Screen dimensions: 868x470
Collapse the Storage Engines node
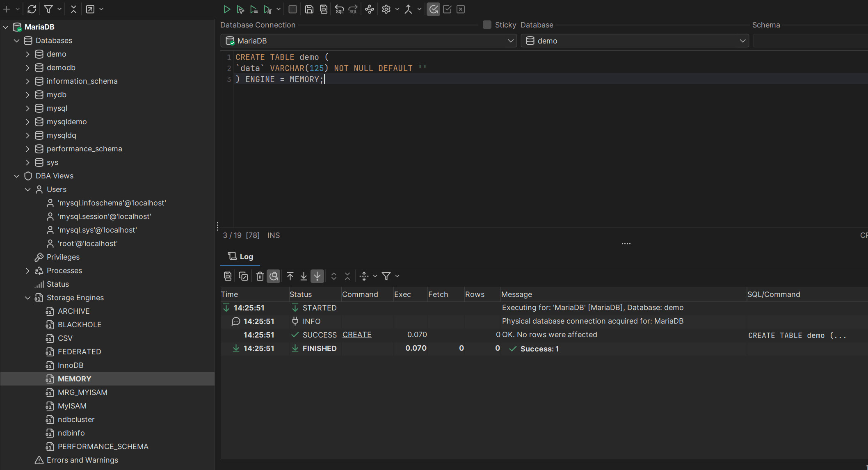click(27, 297)
